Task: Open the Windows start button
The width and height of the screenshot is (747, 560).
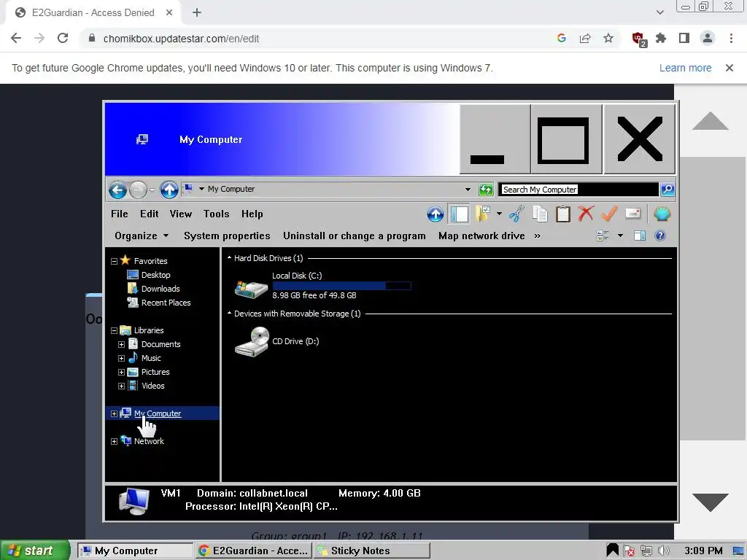Action: coord(34,551)
